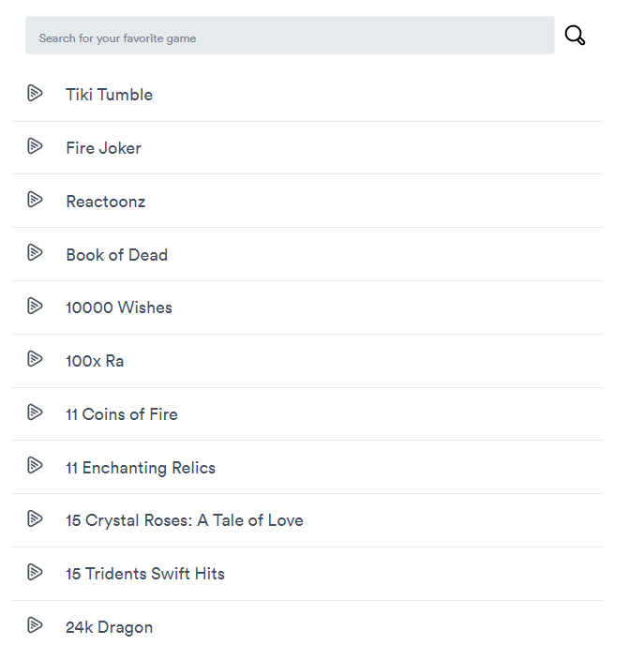The height and width of the screenshot is (645, 644).
Task: Select 15 Crystal Roses: A Tale of Love
Action: 185,520
